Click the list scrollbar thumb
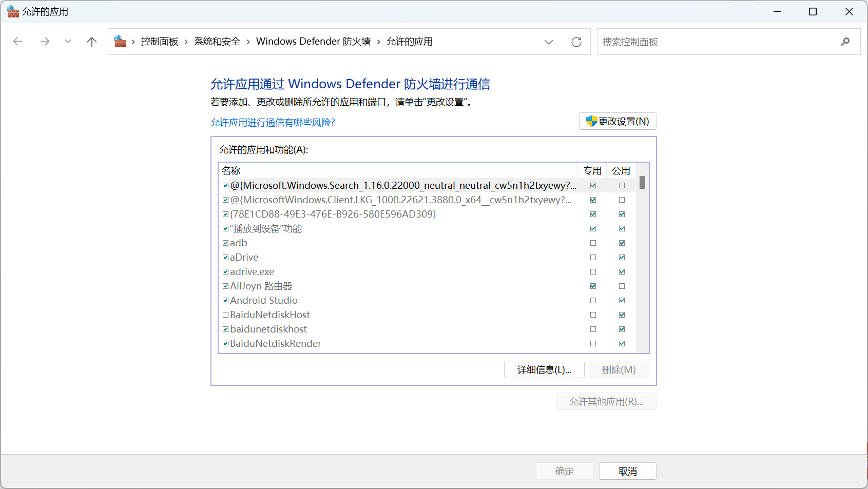The height and width of the screenshot is (489, 868). pos(642,183)
